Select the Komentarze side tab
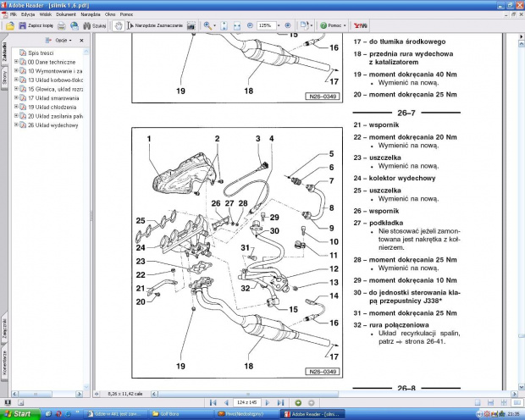Image resolution: width=525 pixels, height=420 pixels. [4, 363]
